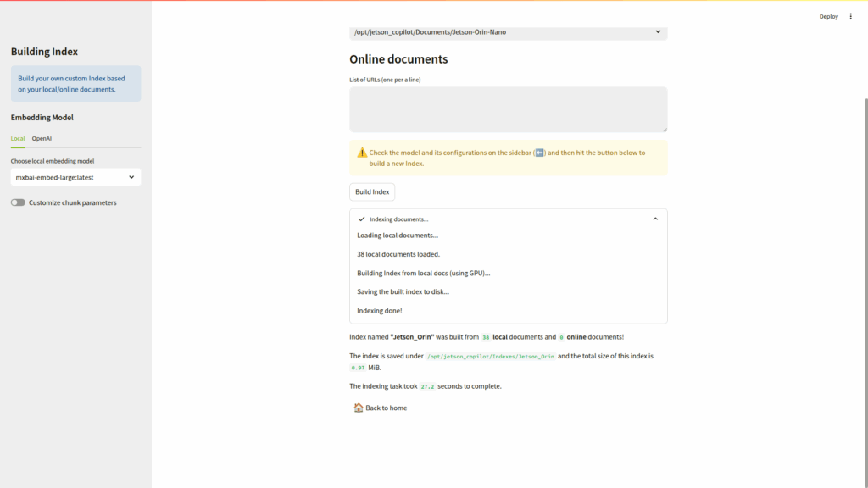Click the left-arrow emoji in the warning message
This screenshot has width=868, height=488.
(539, 152)
